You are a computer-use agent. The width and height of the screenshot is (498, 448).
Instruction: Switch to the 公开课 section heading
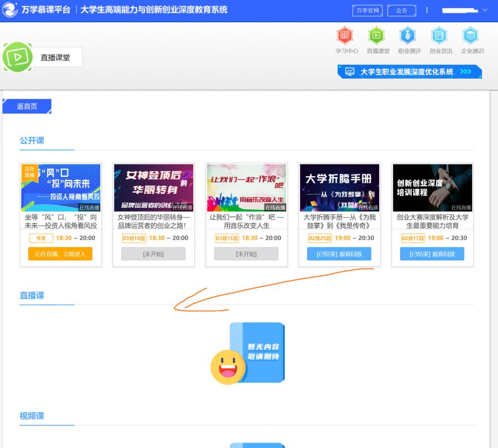click(32, 141)
